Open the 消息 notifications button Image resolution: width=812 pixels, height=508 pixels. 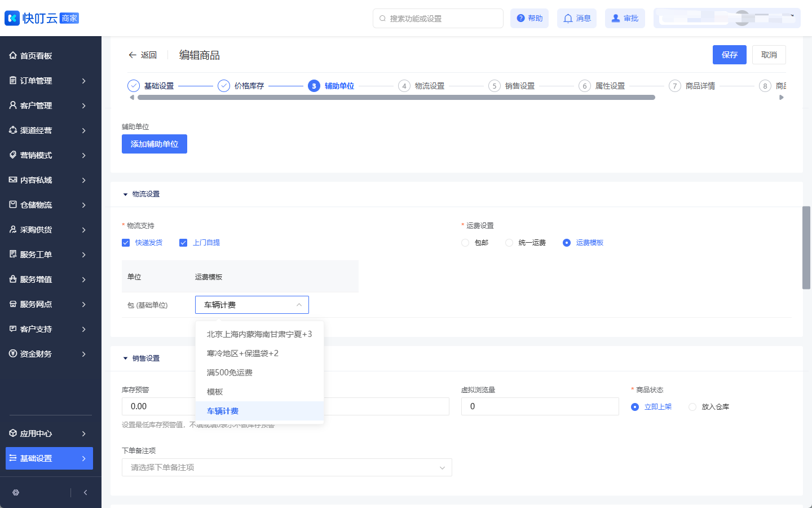point(577,18)
